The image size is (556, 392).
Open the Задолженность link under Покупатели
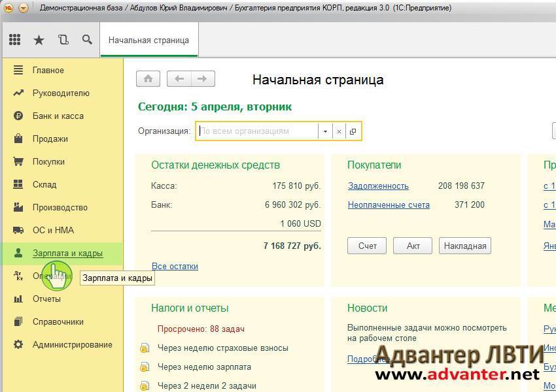tap(378, 186)
